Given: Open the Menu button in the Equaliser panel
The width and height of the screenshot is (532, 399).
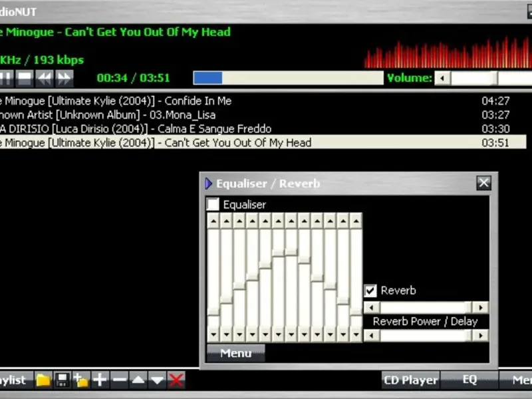Looking at the screenshot, I should [236, 353].
